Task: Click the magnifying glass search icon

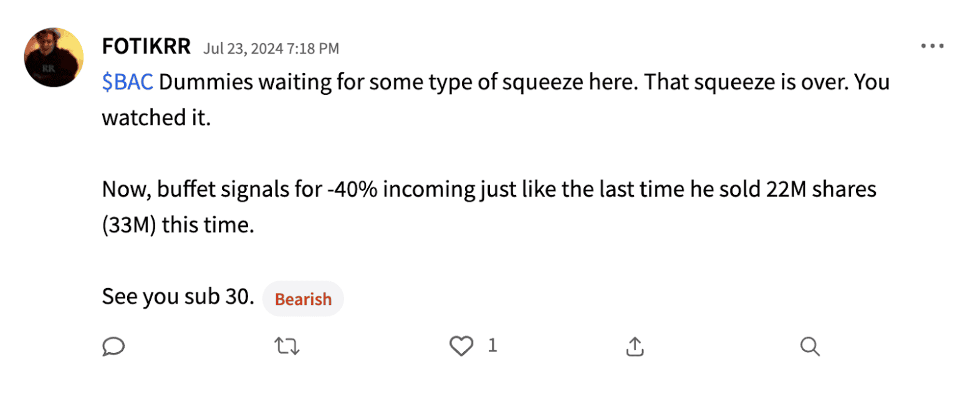Action: click(x=809, y=346)
